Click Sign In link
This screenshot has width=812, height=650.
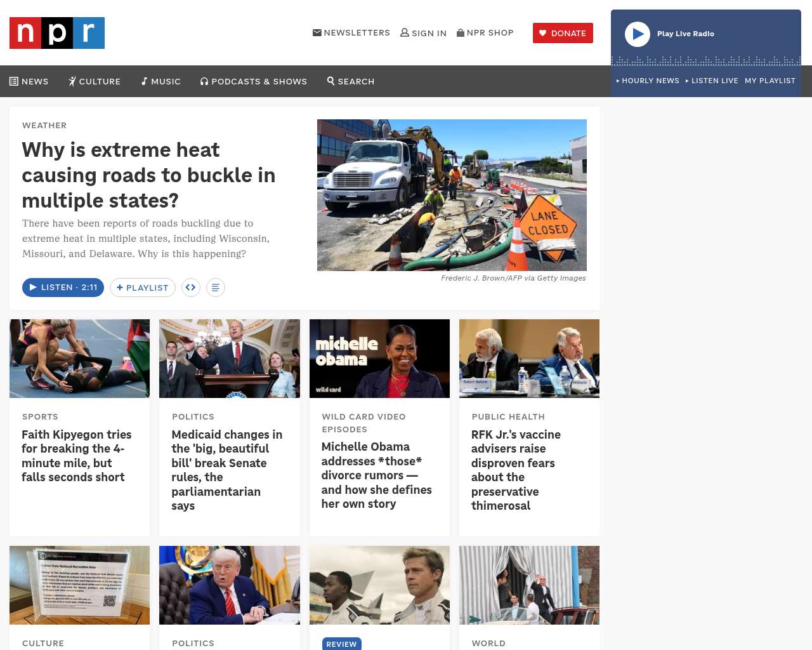423,33
